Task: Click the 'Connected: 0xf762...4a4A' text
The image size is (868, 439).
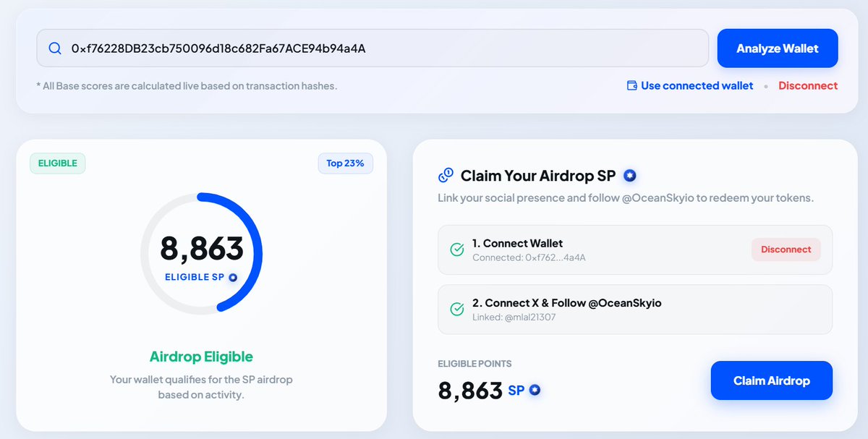Action: [529, 257]
